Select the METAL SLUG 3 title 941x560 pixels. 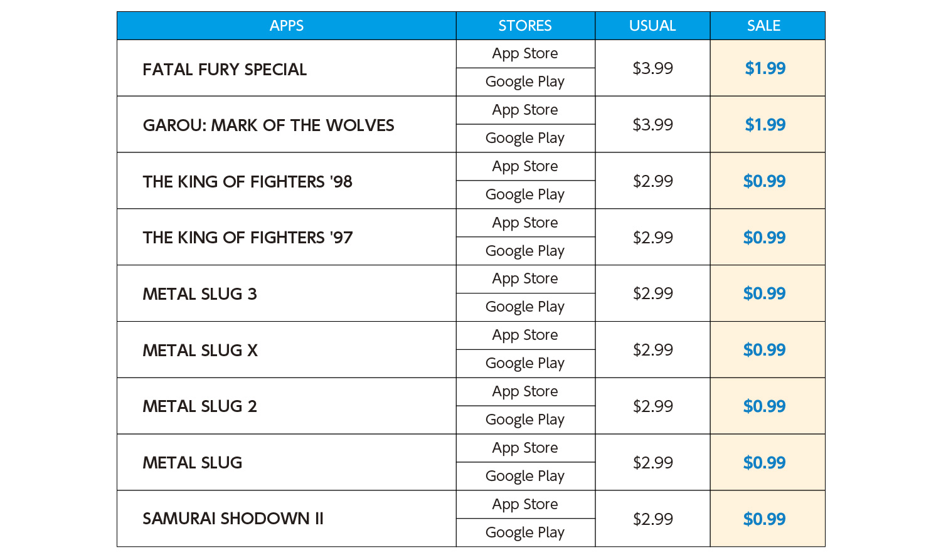coord(199,294)
